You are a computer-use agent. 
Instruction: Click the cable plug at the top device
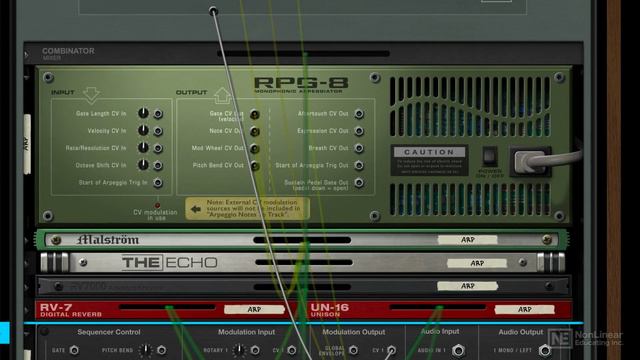point(213,11)
